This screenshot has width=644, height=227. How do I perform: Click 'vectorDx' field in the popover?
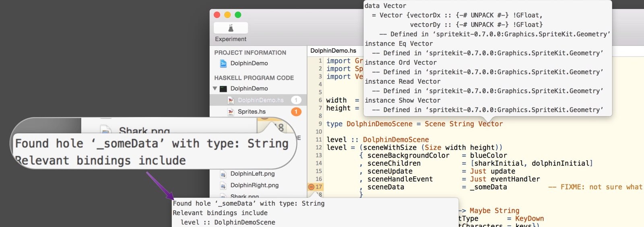pyautogui.click(x=425, y=15)
